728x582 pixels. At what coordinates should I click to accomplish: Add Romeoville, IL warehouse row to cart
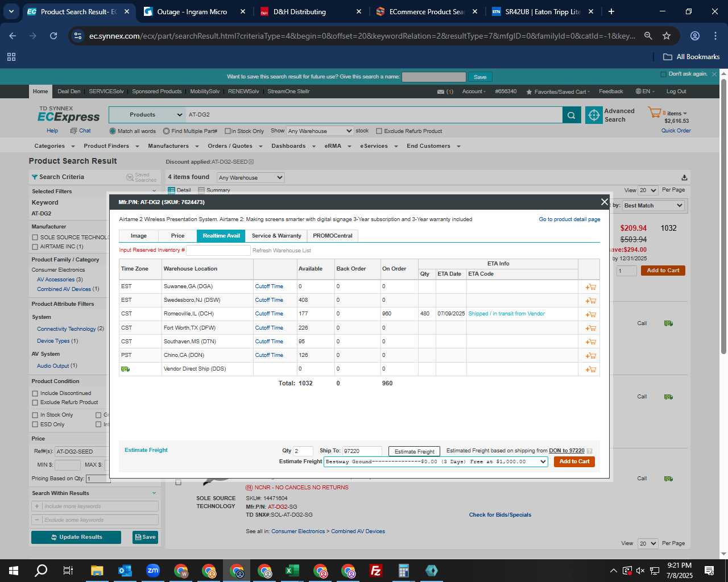tap(590, 314)
